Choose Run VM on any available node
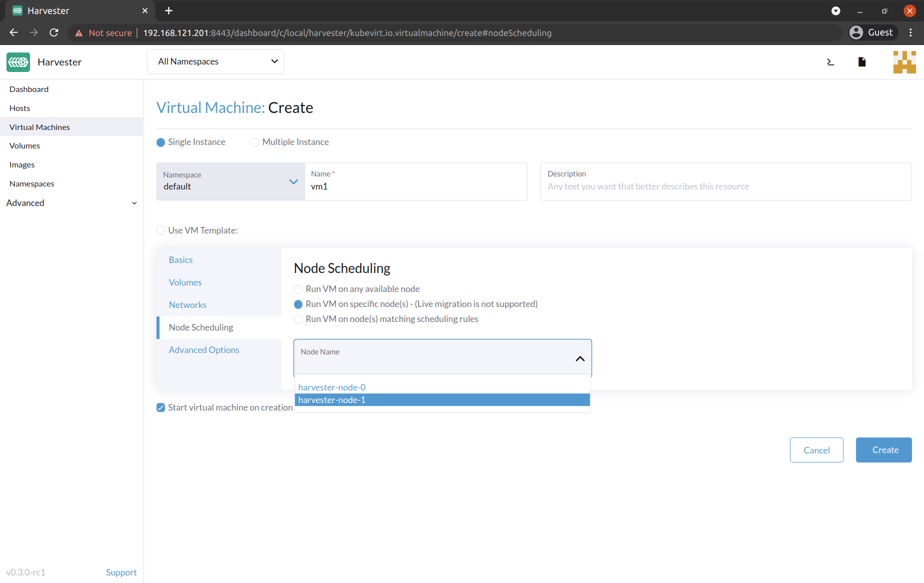This screenshot has width=924, height=583. tap(298, 289)
